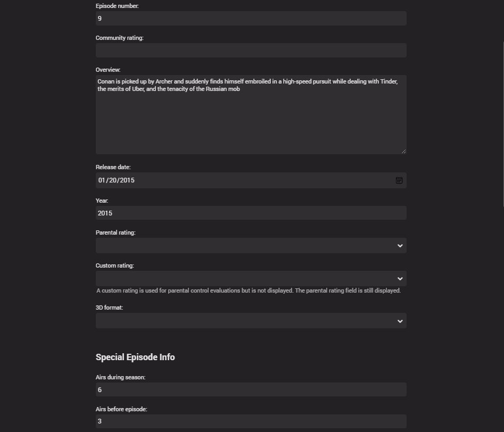Click the "Parental rating:" label
Image resolution: width=504 pixels, height=432 pixels.
click(115, 233)
